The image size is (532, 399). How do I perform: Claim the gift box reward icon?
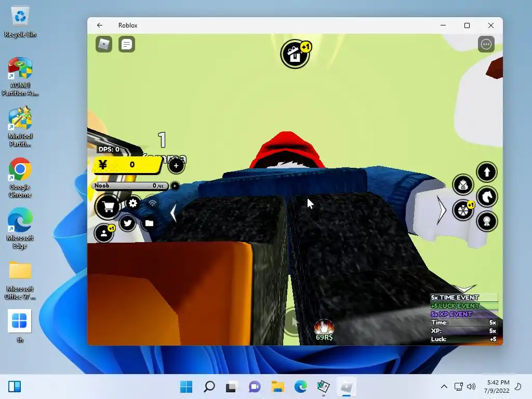click(295, 54)
